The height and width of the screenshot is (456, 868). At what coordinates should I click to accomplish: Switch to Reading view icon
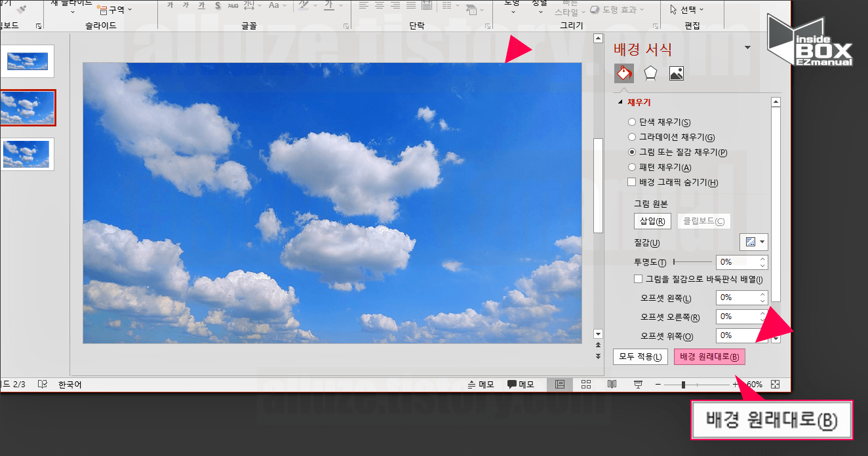click(612, 385)
